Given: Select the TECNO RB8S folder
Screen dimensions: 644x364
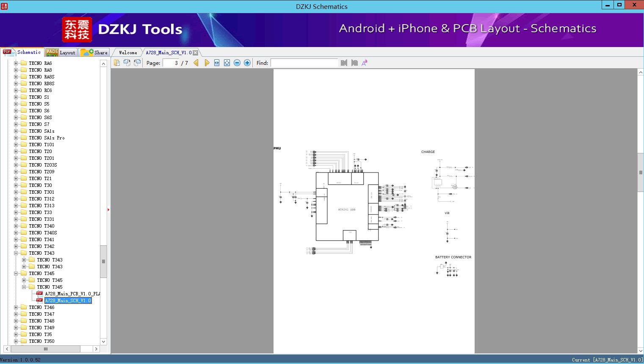Looking at the screenshot, I should (x=41, y=83).
